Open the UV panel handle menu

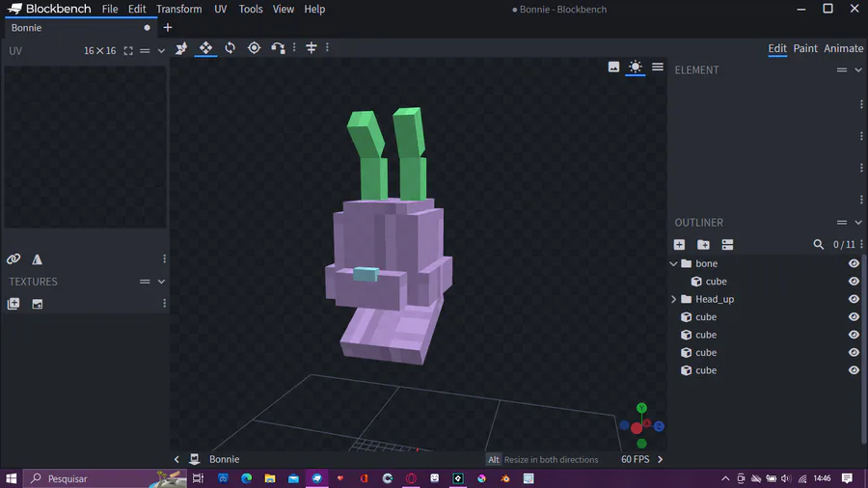click(145, 51)
